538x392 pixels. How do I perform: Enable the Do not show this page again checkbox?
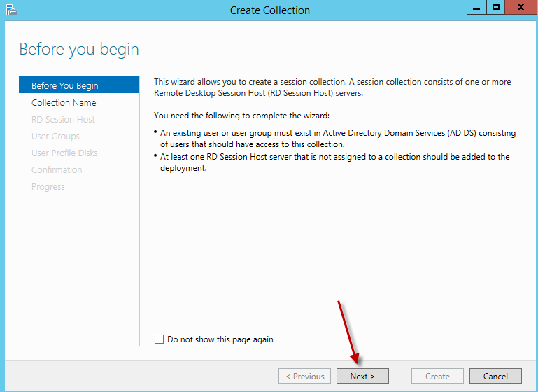coord(159,339)
